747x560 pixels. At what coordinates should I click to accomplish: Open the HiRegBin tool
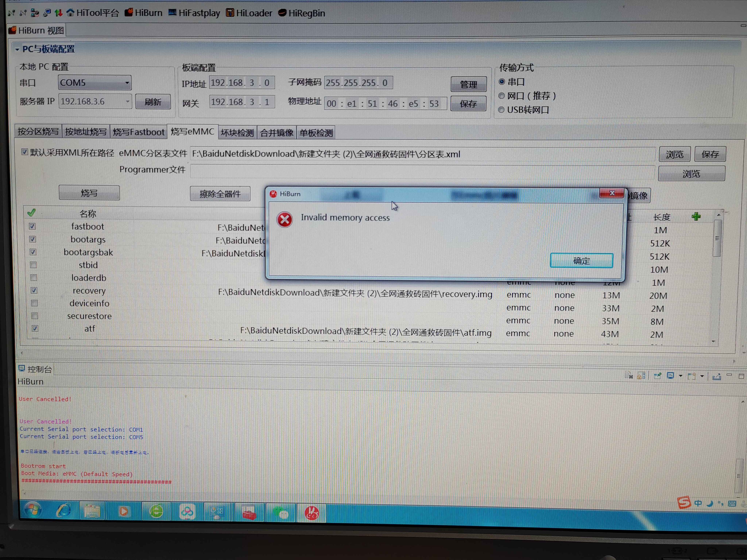(302, 13)
